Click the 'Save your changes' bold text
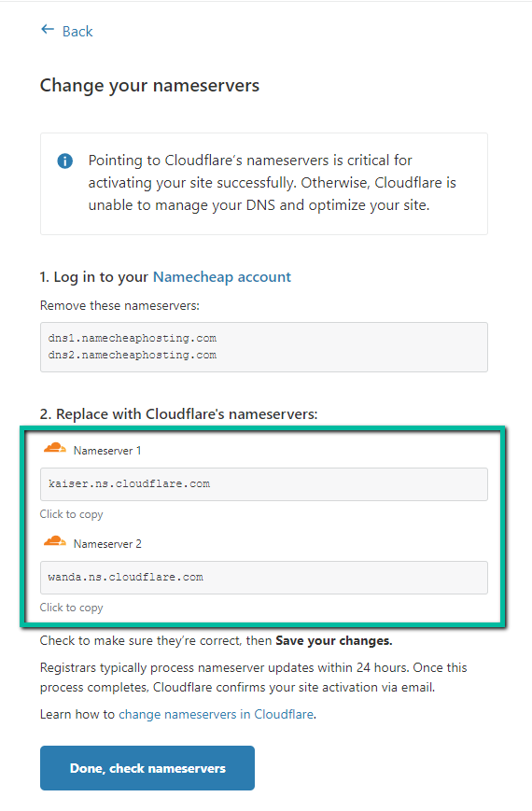 tap(334, 641)
